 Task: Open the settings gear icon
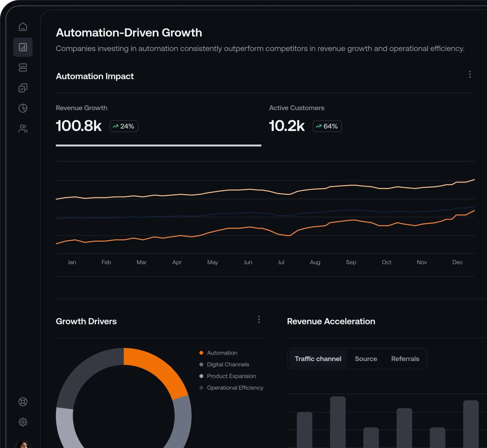point(23,422)
